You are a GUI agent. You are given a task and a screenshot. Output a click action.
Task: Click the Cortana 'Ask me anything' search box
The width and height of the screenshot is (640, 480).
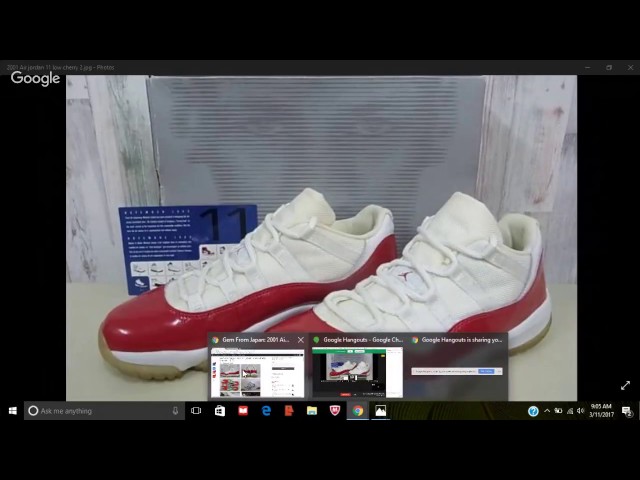pyautogui.click(x=104, y=411)
